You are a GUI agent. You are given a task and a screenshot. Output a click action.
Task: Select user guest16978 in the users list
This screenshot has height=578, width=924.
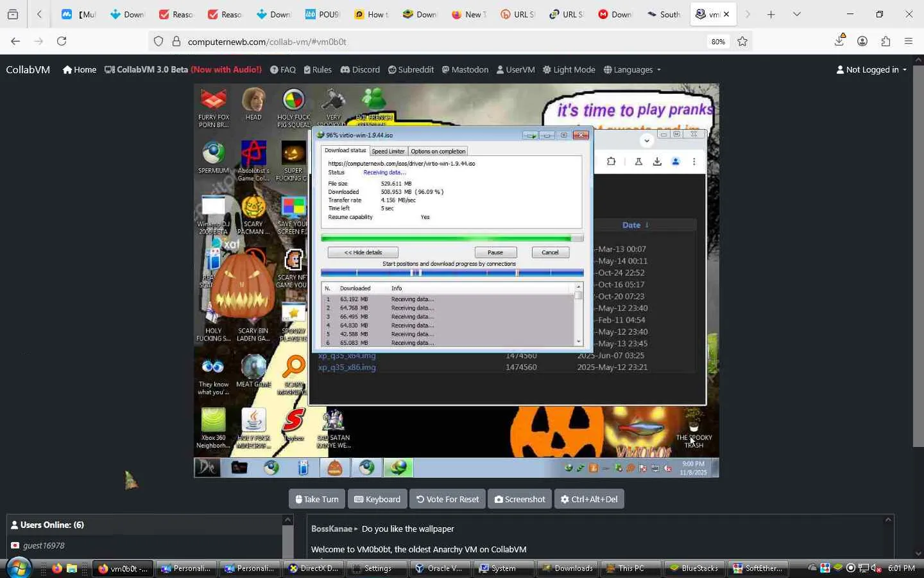pos(44,545)
